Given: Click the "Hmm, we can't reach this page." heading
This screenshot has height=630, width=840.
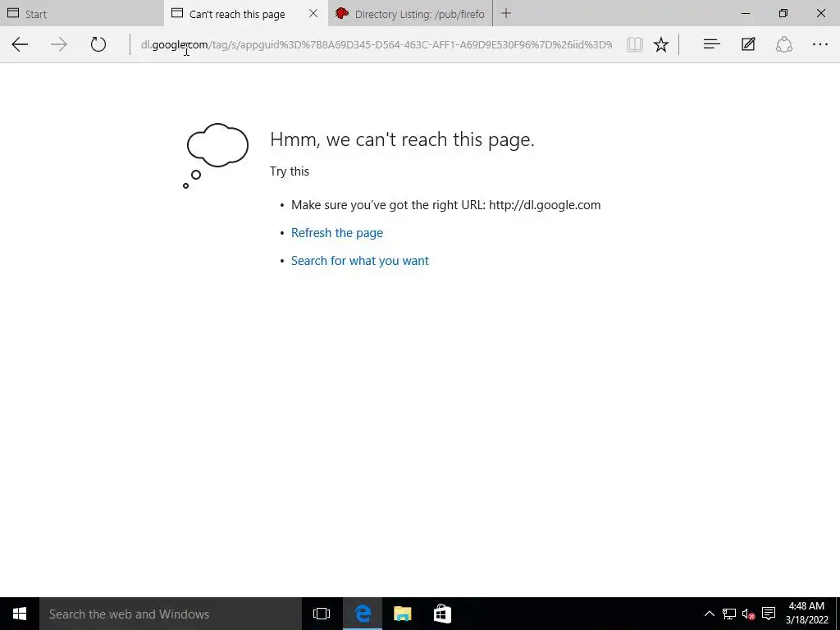Looking at the screenshot, I should click(x=402, y=139).
